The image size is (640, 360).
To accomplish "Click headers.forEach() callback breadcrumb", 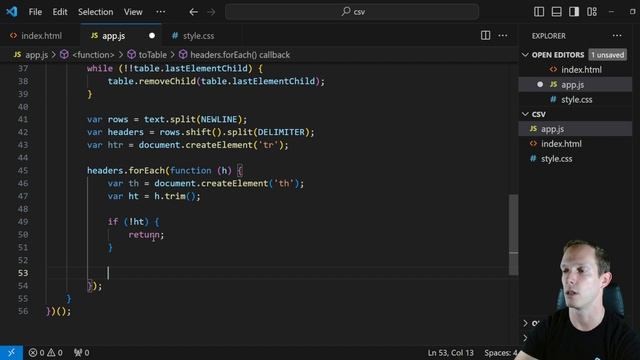I will pos(240,55).
